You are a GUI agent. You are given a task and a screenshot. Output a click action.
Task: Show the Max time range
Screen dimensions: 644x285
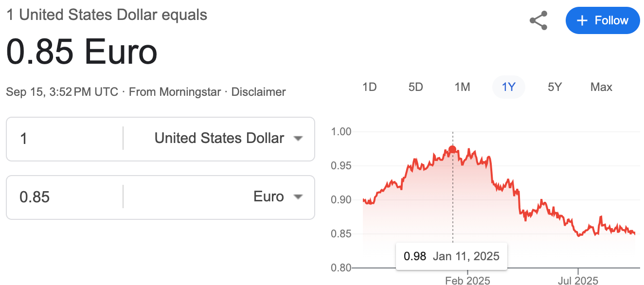pos(601,88)
